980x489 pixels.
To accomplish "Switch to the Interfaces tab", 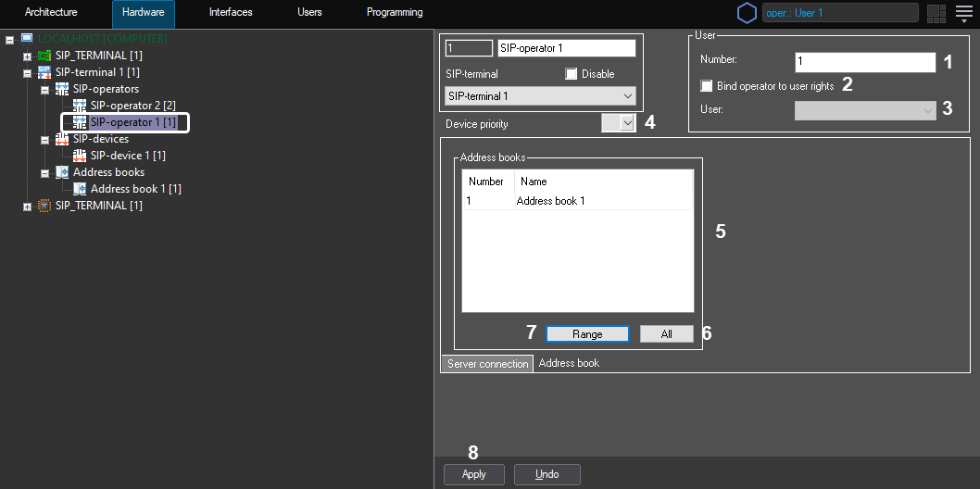I will coord(231,13).
